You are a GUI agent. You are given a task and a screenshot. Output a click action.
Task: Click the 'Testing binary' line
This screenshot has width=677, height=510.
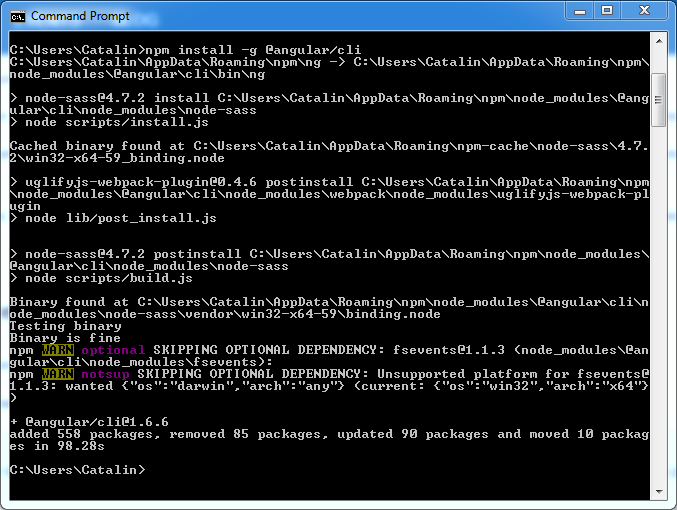pyautogui.click(x=65, y=326)
